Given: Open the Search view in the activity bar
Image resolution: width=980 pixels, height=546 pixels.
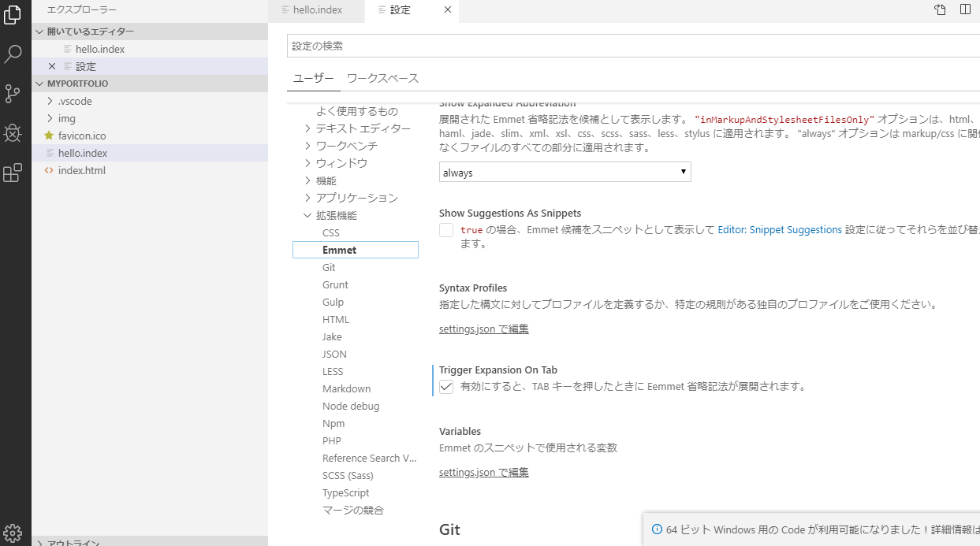Looking at the screenshot, I should (13, 54).
